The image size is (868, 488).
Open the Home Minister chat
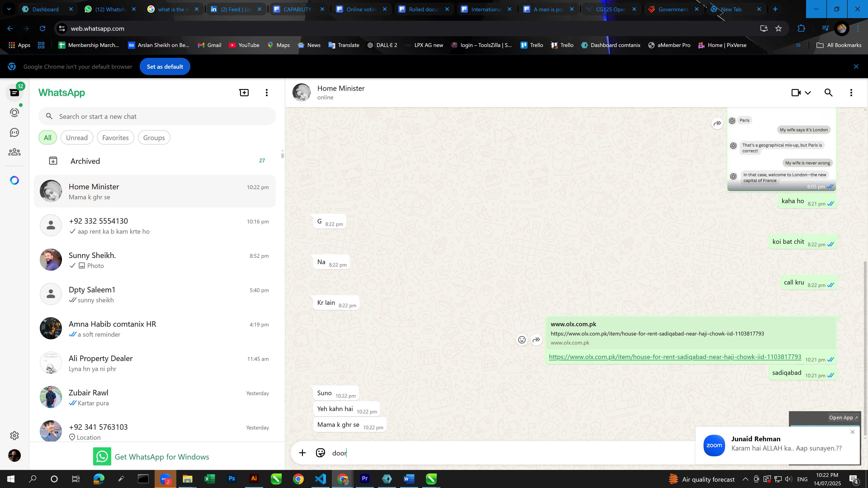(x=155, y=191)
